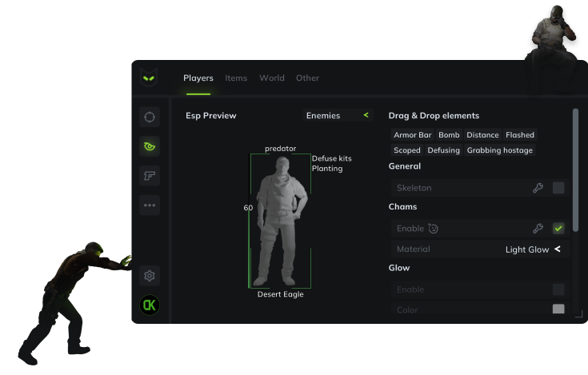The height and width of the screenshot is (375, 588).
Task: Switch to the Players tab
Action: click(198, 78)
